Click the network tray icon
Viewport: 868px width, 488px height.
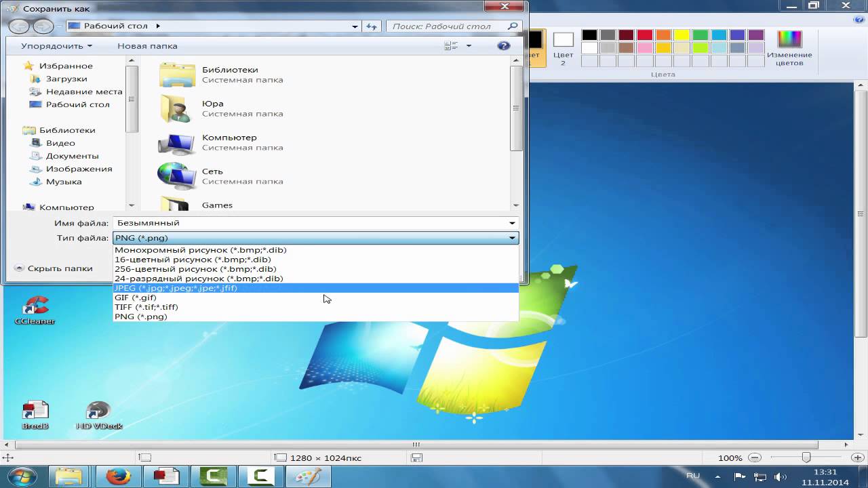(760, 476)
